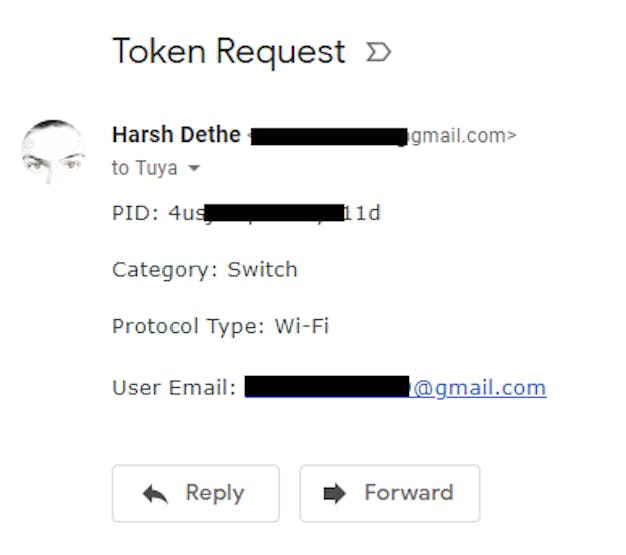The height and width of the screenshot is (555, 626).
Task: Click the Token Request subject heading
Action: click(x=228, y=52)
